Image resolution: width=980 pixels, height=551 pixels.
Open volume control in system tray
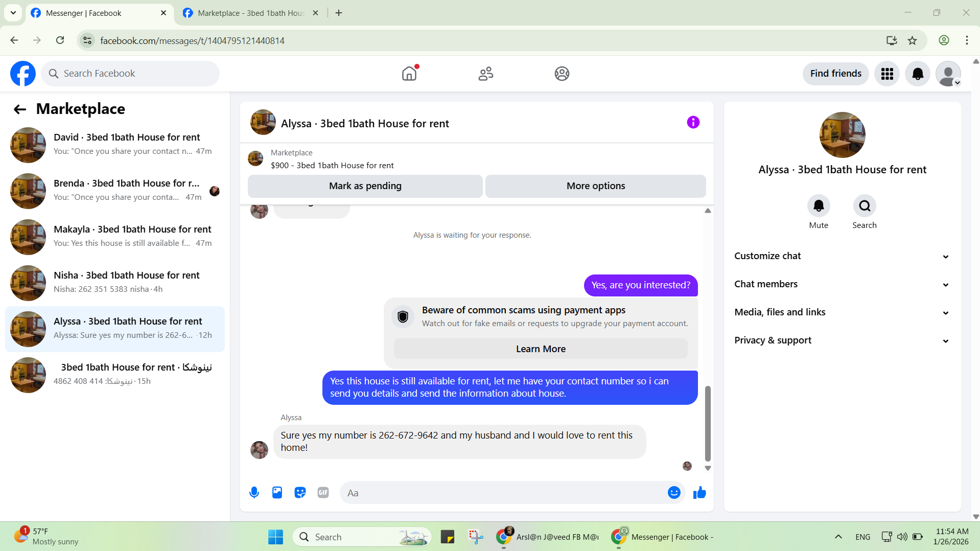tap(902, 537)
